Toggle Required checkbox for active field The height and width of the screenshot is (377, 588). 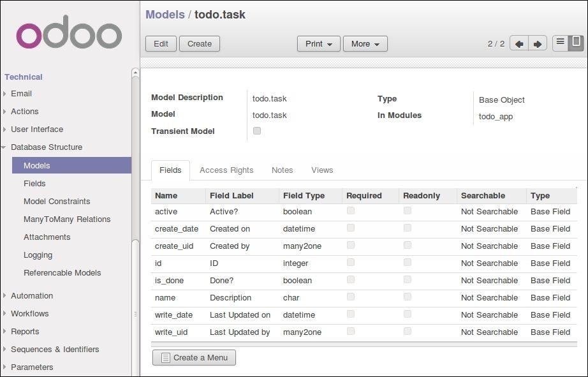pos(351,211)
